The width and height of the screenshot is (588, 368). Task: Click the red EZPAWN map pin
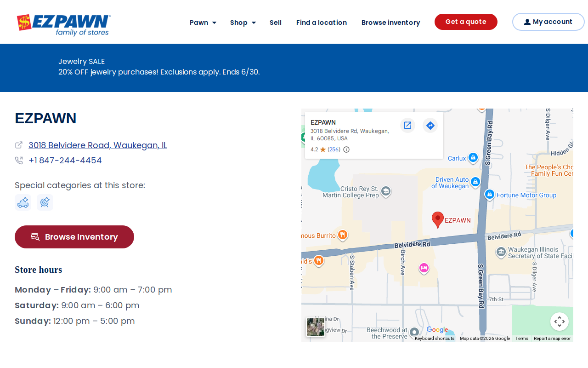[x=438, y=220]
